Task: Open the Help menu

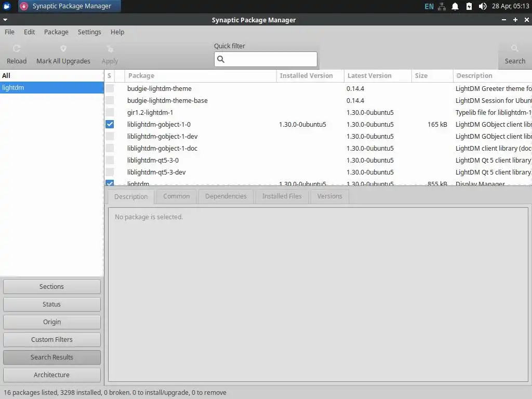Action: click(x=117, y=32)
